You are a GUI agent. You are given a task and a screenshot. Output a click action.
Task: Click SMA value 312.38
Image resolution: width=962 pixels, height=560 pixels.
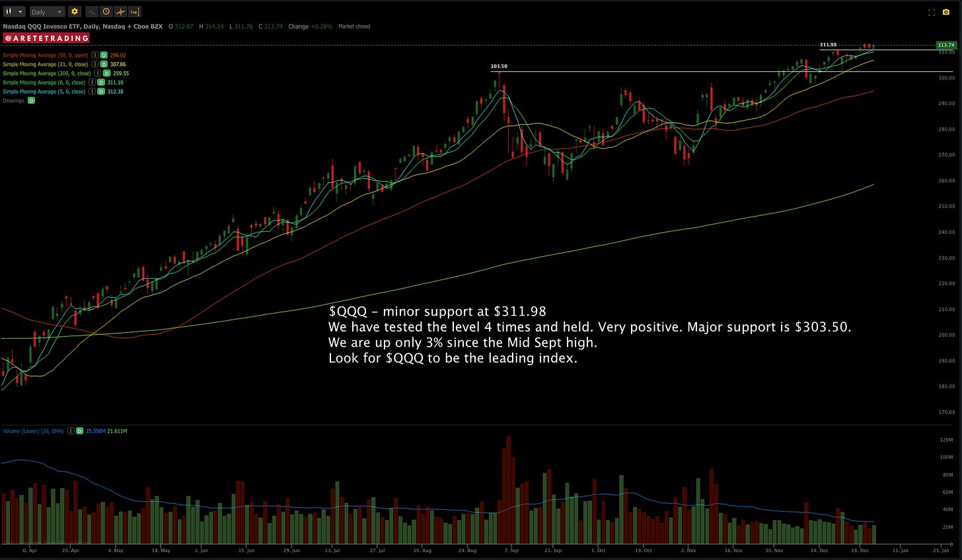click(115, 92)
